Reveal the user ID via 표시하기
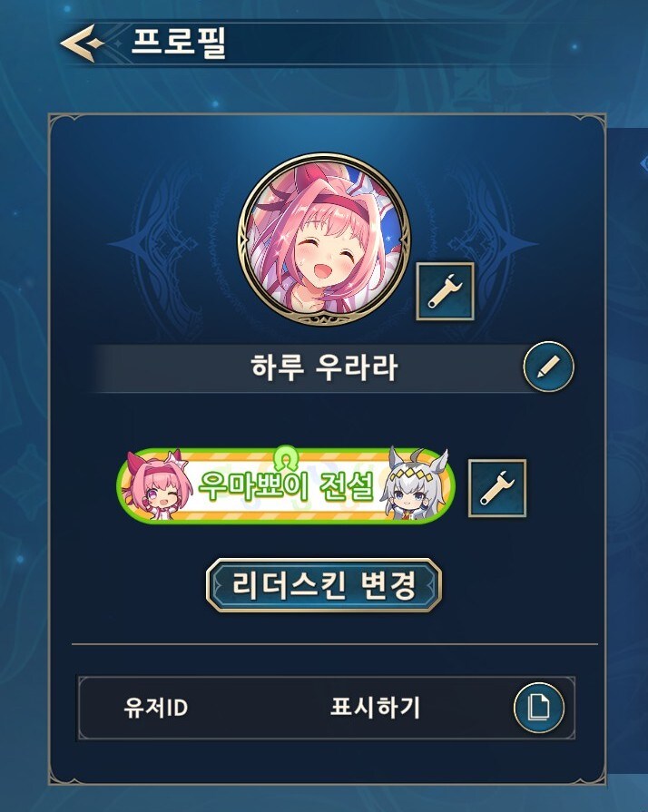This screenshot has height=812, width=648. pos(375,708)
